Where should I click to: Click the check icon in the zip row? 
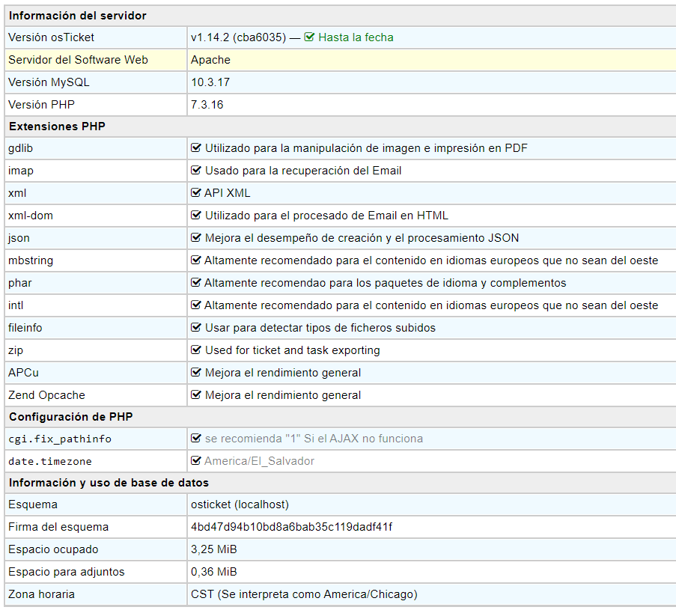pyautogui.click(x=195, y=350)
